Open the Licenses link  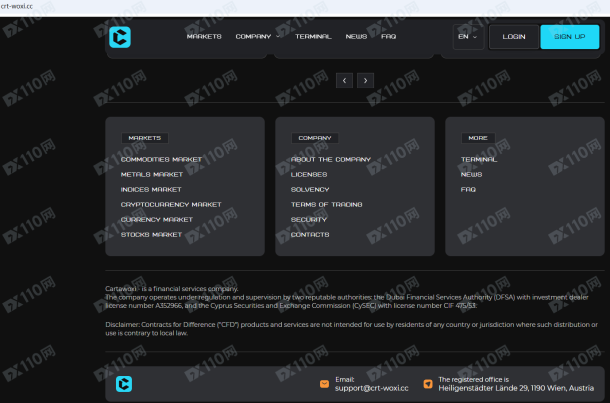click(309, 174)
